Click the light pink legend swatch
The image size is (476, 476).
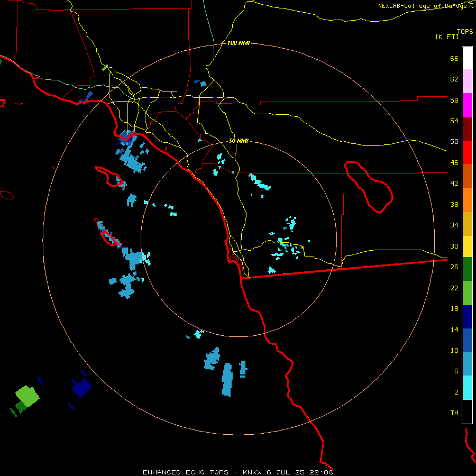click(x=467, y=81)
